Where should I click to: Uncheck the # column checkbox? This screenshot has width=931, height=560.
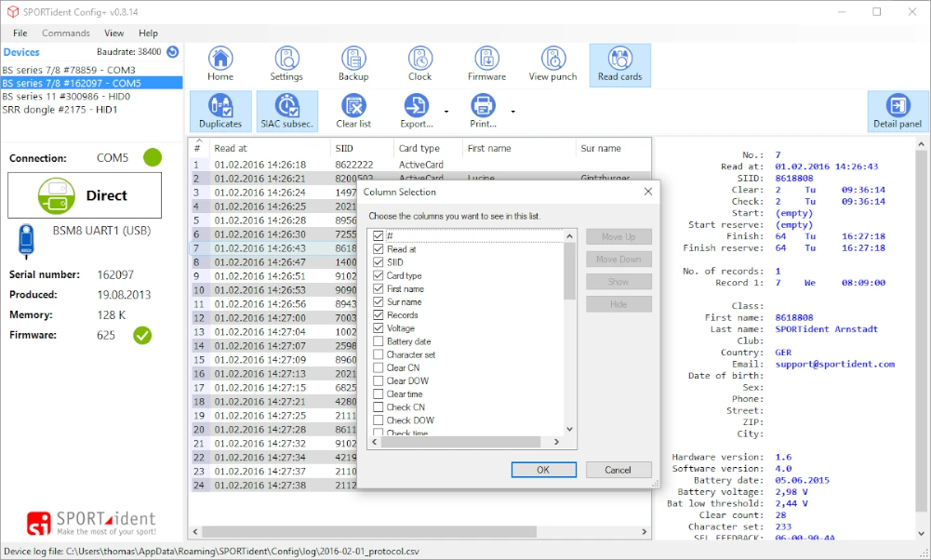[379, 235]
